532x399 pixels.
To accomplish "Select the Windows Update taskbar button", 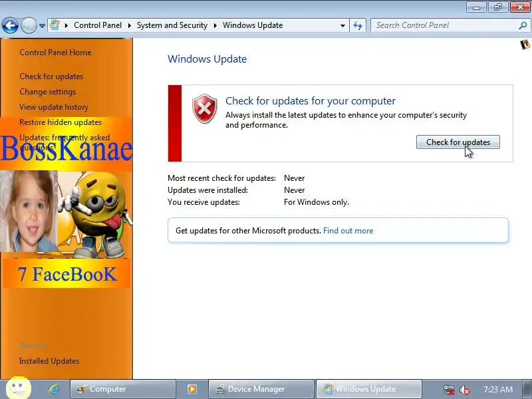I will (369, 389).
